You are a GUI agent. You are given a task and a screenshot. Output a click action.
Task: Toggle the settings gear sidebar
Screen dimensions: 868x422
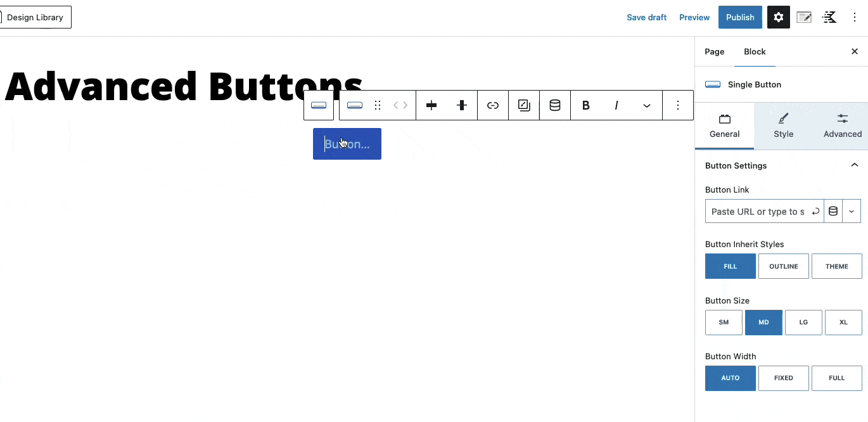click(x=779, y=17)
